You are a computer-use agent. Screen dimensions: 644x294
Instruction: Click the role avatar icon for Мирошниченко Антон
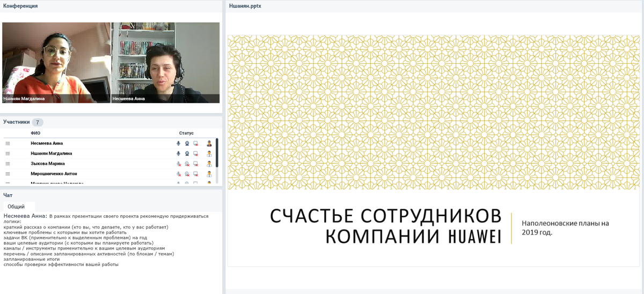tap(209, 174)
